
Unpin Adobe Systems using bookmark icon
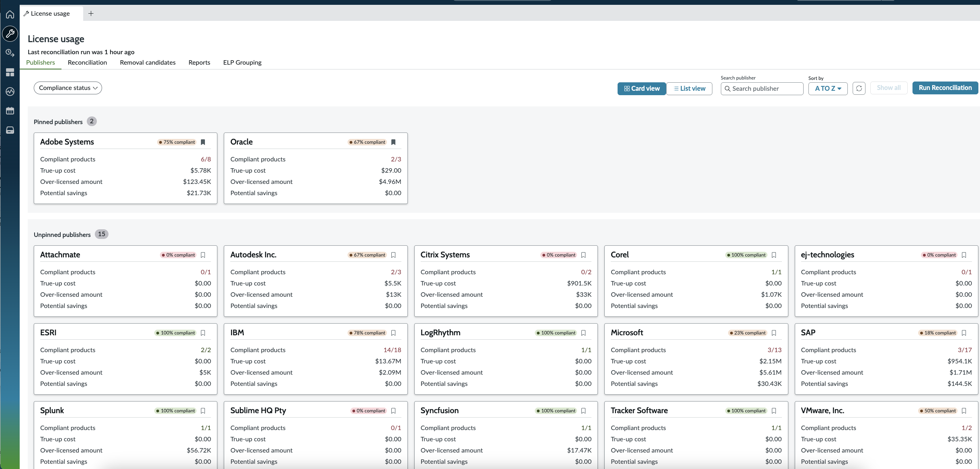click(x=203, y=142)
